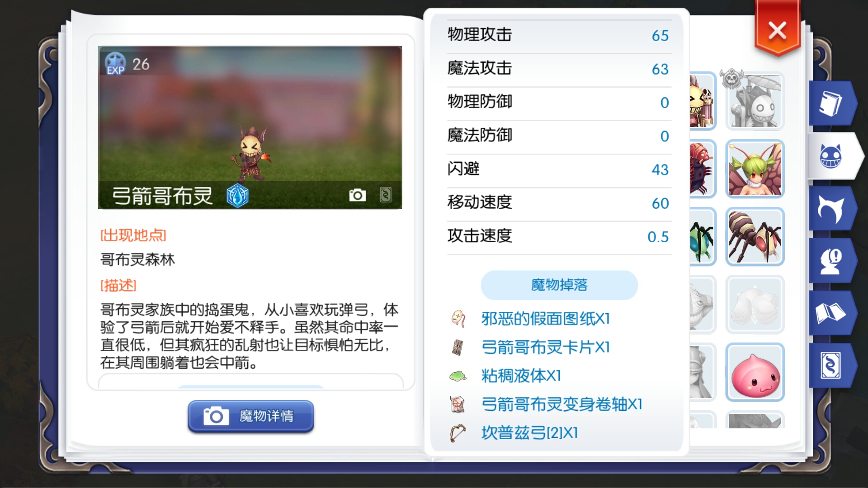The height and width of the screenshot is (488, 868).
Task: Tap the goblin card item icon
Action: pos(458,347)
